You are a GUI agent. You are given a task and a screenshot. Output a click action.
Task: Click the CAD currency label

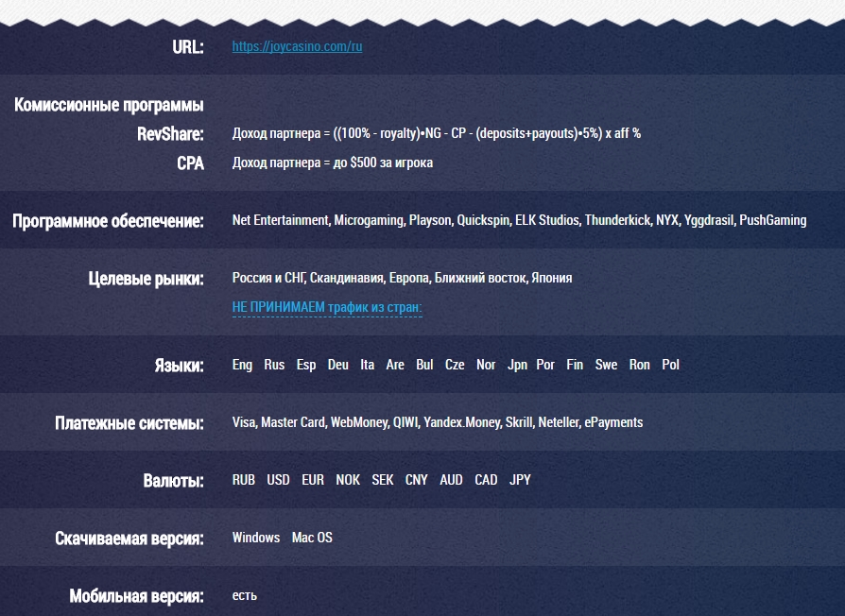tap(486, 480)
